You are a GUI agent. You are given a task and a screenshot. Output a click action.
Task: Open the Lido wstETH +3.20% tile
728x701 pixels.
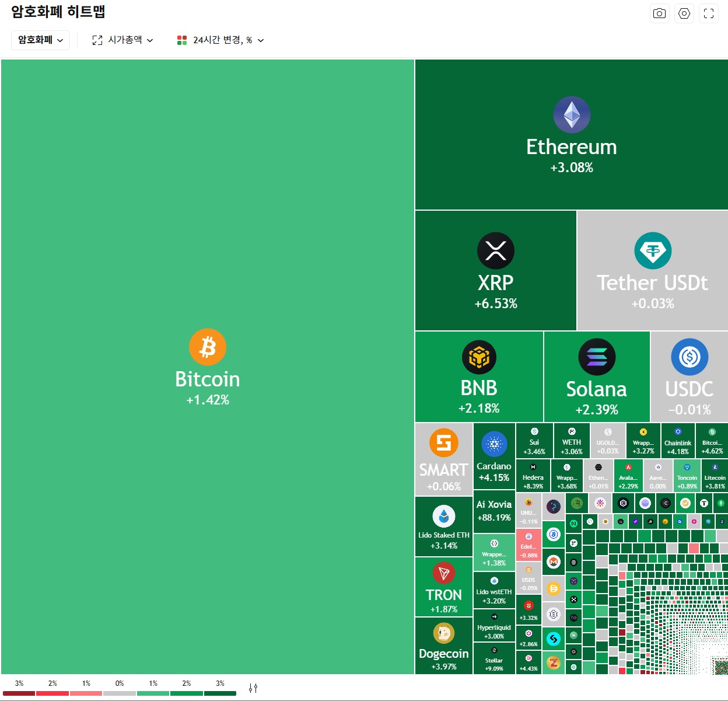coord(494,590)
